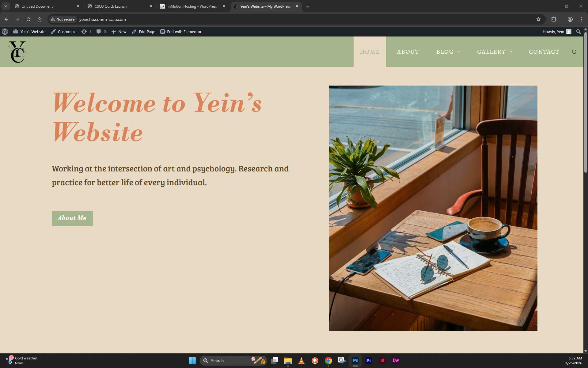
Task: Bookmark the page with the star icon
Action: tap(539, 19)
